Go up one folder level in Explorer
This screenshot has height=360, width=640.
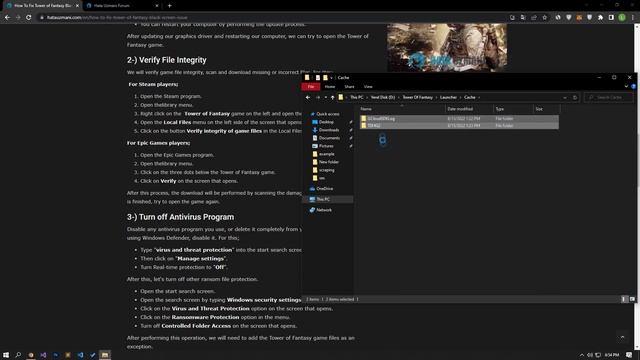[333, 98]
